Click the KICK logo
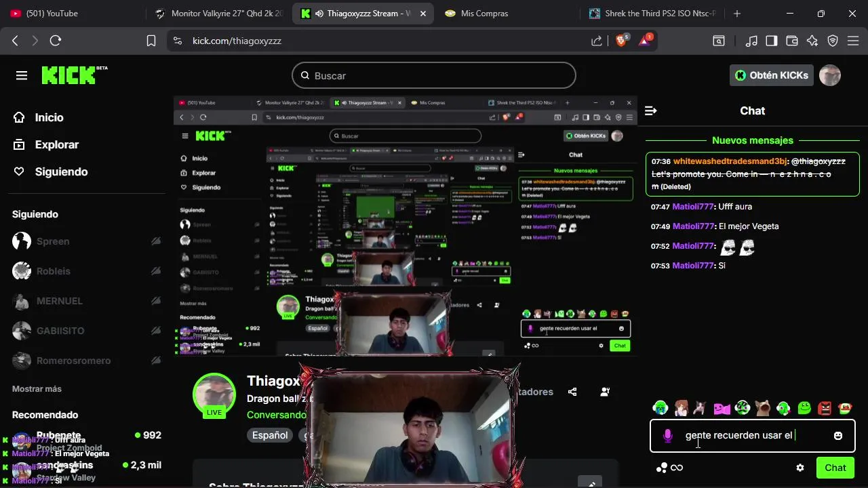Image resolution: width=868 pixels, height=488 pixels. (x=74, y=75)
